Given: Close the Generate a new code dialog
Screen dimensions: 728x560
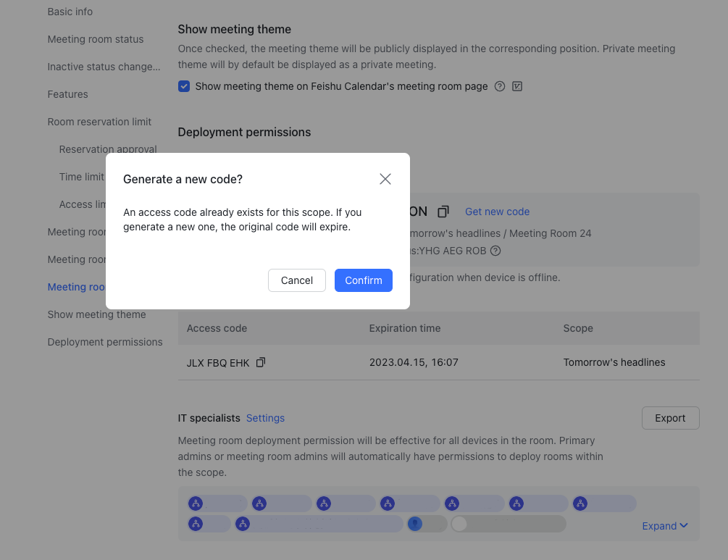Looking at the screenshot, I should 385,179.
